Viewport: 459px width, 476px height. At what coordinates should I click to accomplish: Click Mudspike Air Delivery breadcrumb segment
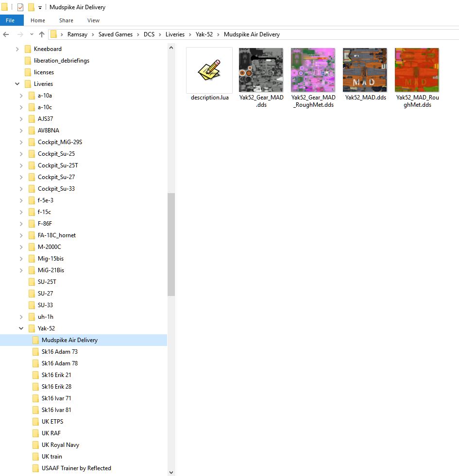(252, 34)
